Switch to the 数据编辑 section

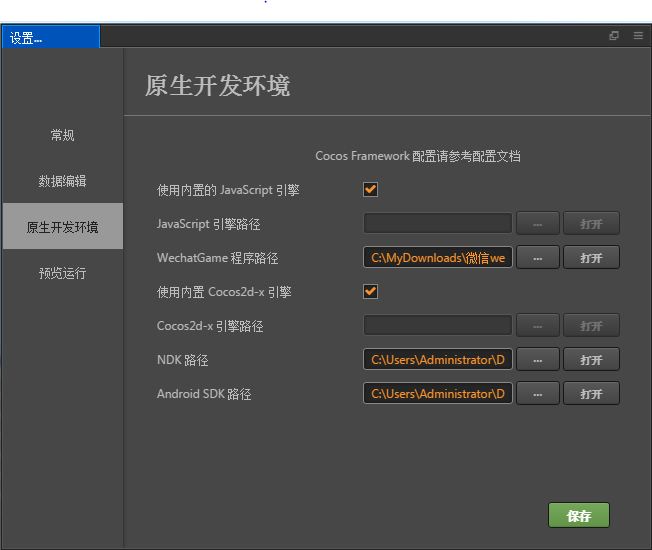62,181
